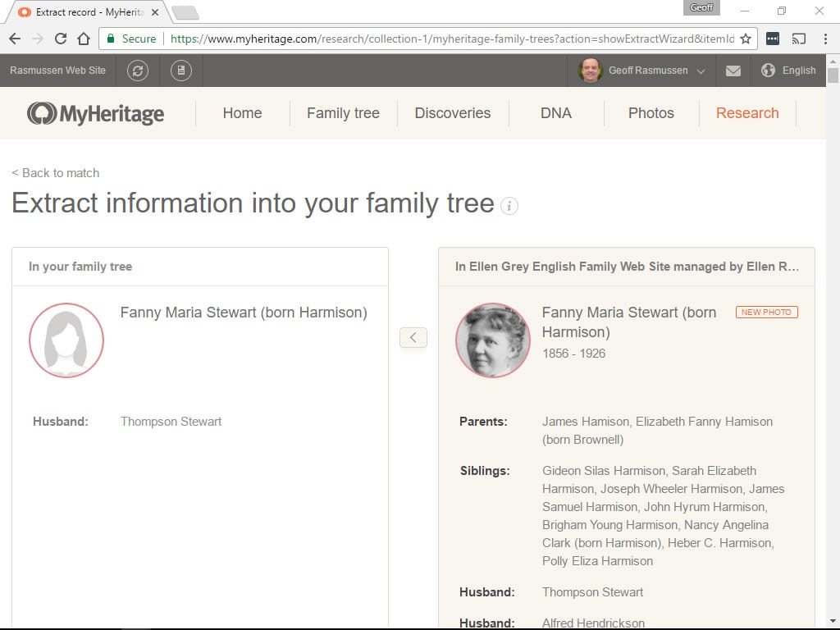Image resolution: width=840 pixels, height=630 pixels.
Task: Open inbox via envelope icon
Action: coord(733,71)
